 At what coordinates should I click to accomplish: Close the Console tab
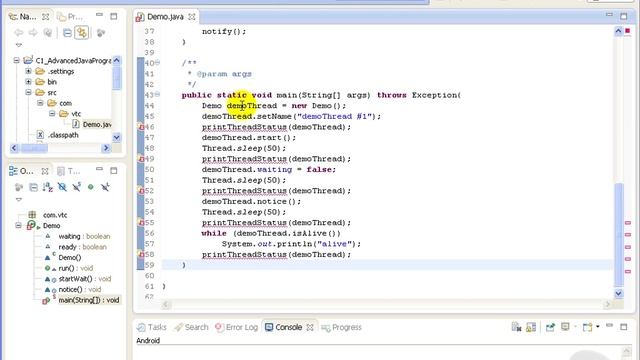point(310,327)
